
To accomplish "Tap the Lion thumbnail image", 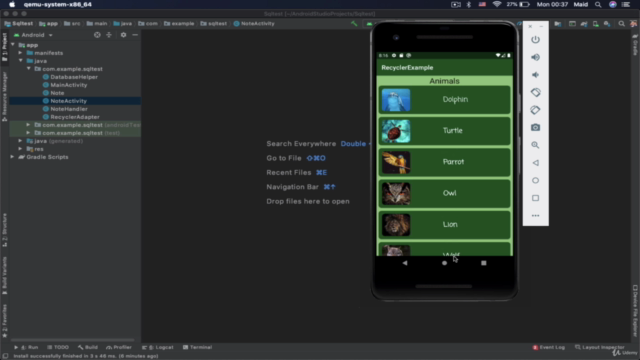I will click(x=396, y=225).
